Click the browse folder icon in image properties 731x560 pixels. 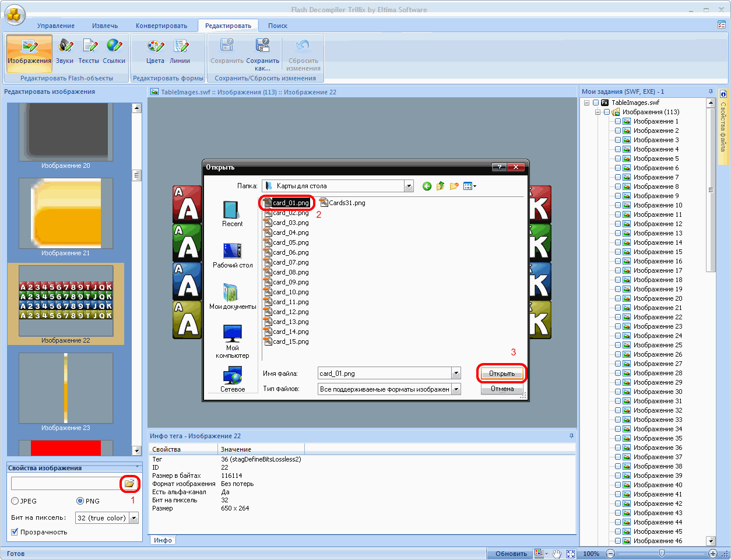pyautogui.click(x=129, y=484)
